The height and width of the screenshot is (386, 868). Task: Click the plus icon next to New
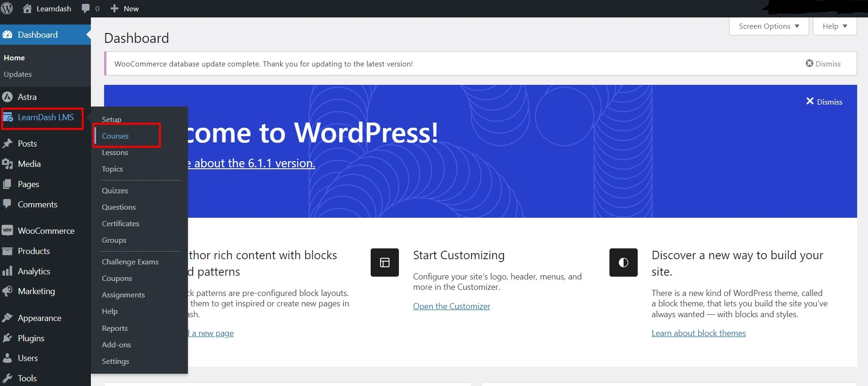pyautogui.click(x=114, y=8)
